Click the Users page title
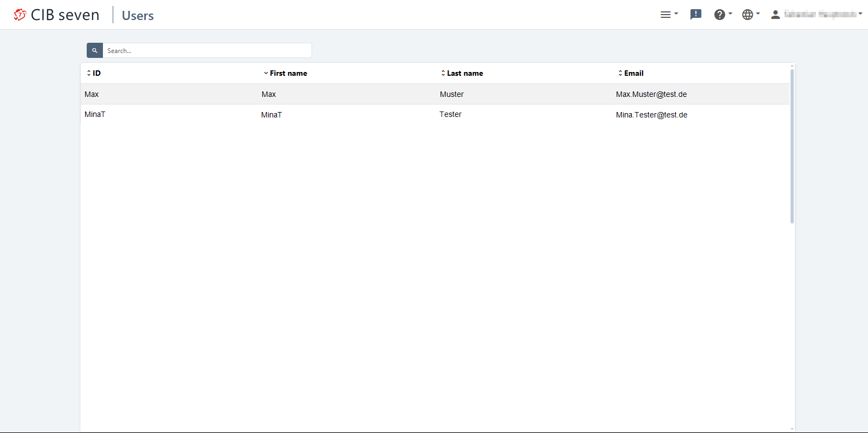 138,16
